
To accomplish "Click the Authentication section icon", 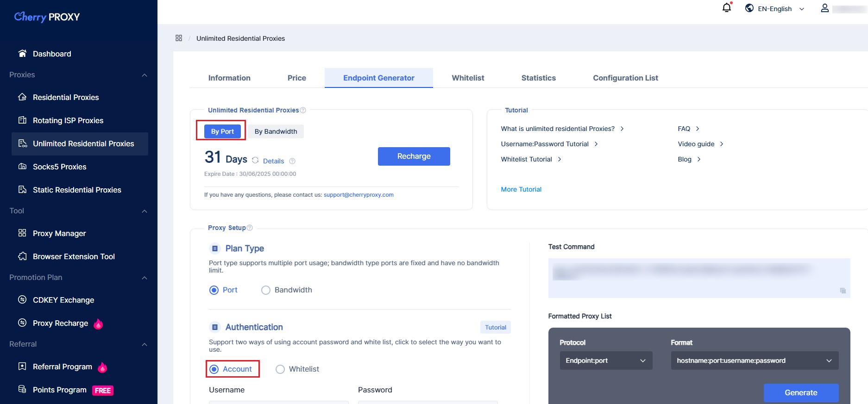I will tap(215, 327).
